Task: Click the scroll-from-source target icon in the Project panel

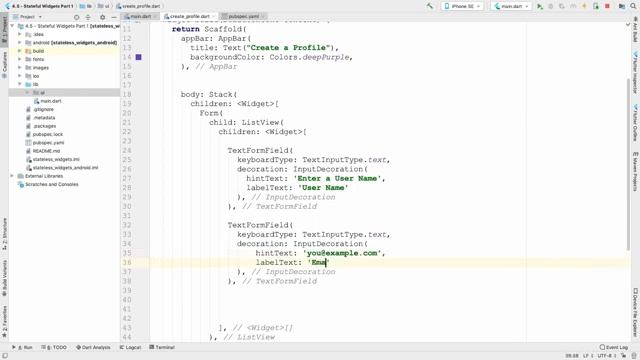Action: (76, 17)
